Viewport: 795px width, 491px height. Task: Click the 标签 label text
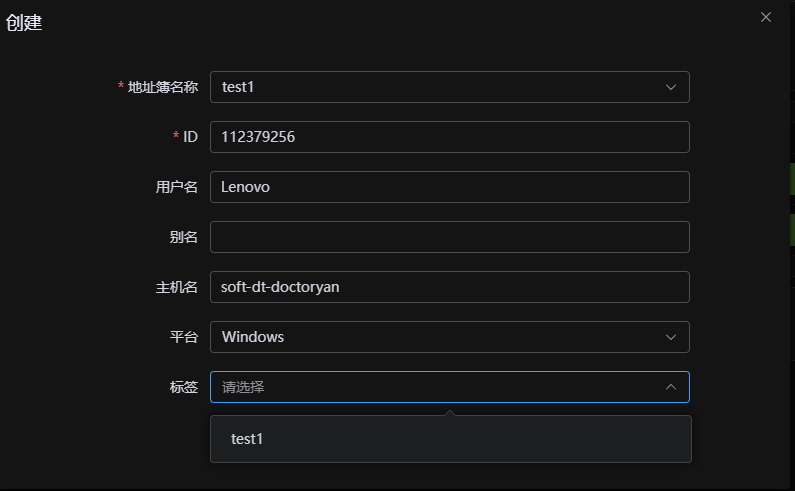(x=184, y=387)
